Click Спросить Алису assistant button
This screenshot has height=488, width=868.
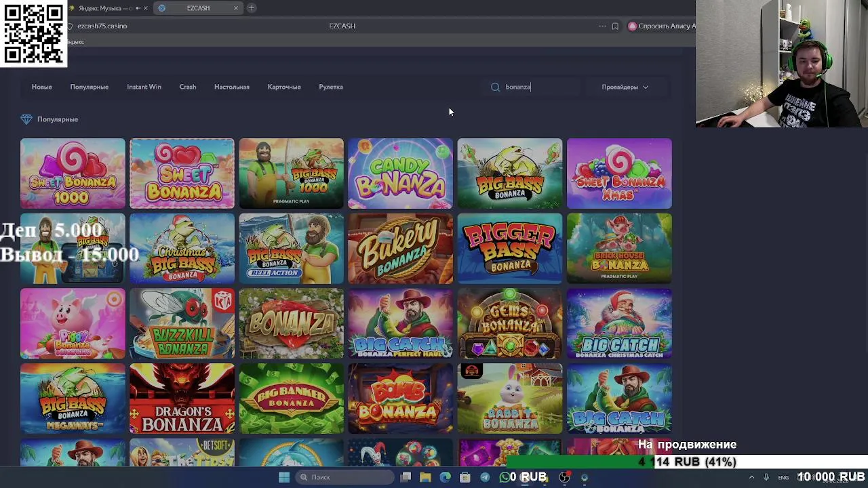click(x=661, y=26)
